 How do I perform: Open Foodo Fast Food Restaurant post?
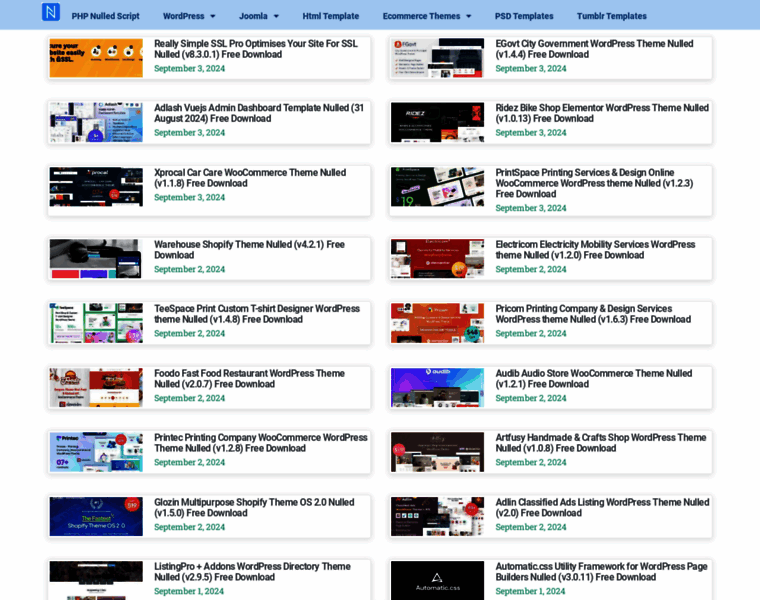(x=250, y=379)
